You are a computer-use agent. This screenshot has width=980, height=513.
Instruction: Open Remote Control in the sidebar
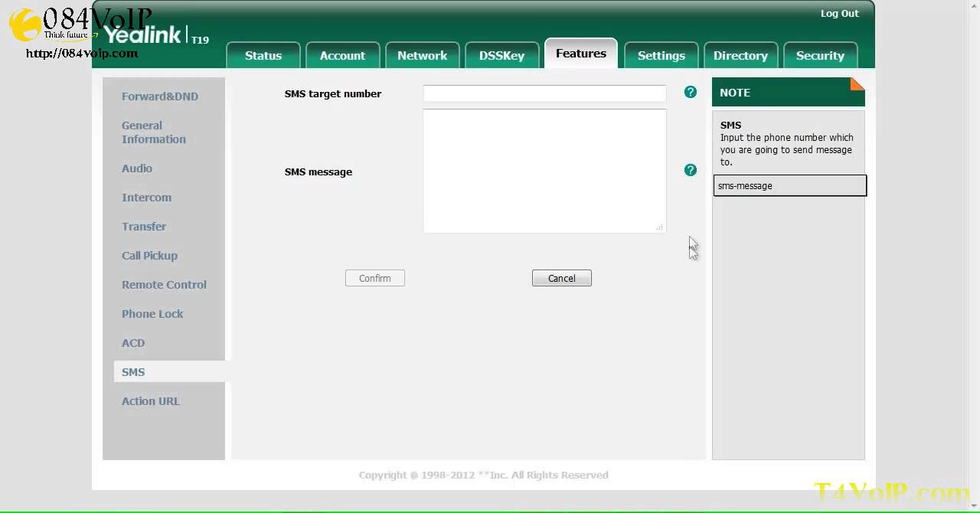(164, 285)
